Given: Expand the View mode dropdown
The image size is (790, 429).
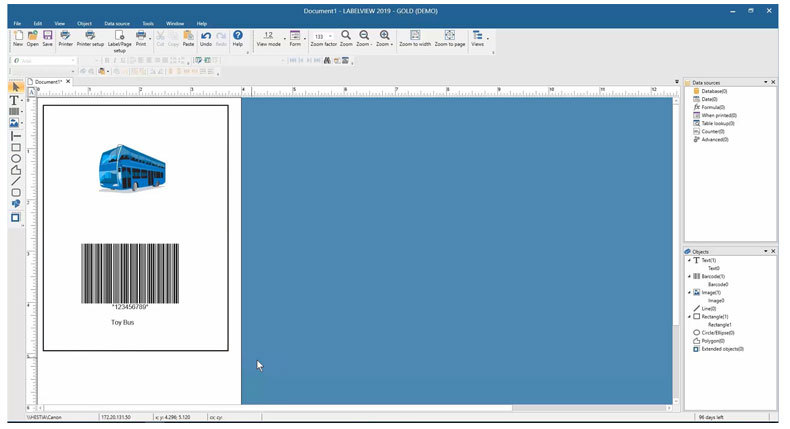Looking at the screenshot, I should click(268, 39).
